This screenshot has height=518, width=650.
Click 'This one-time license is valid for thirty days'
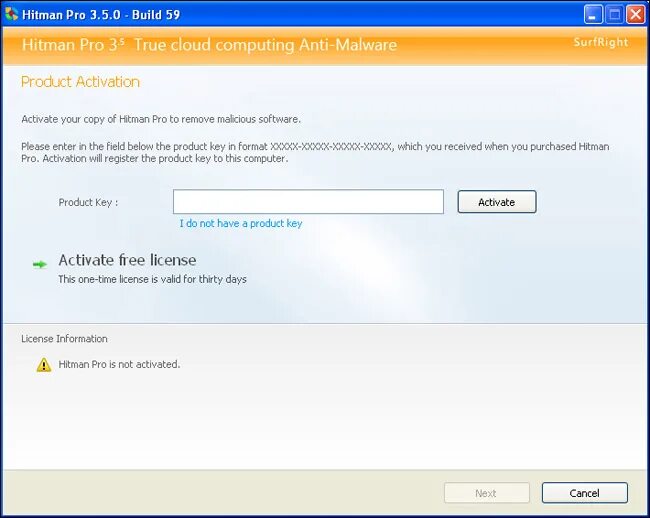(153, 279)
